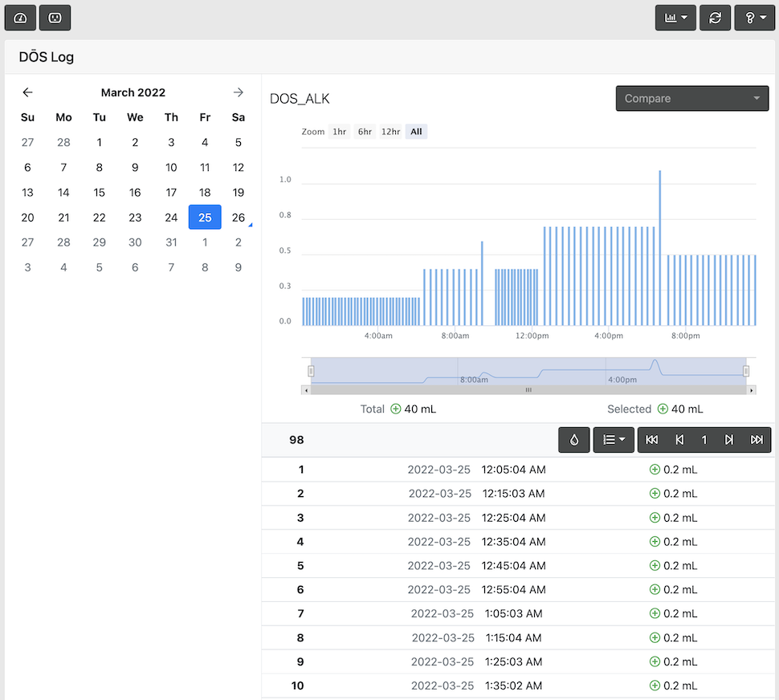Jump to first page of log
This screenshot has height=700, width=779.
[x=652, y=440]
